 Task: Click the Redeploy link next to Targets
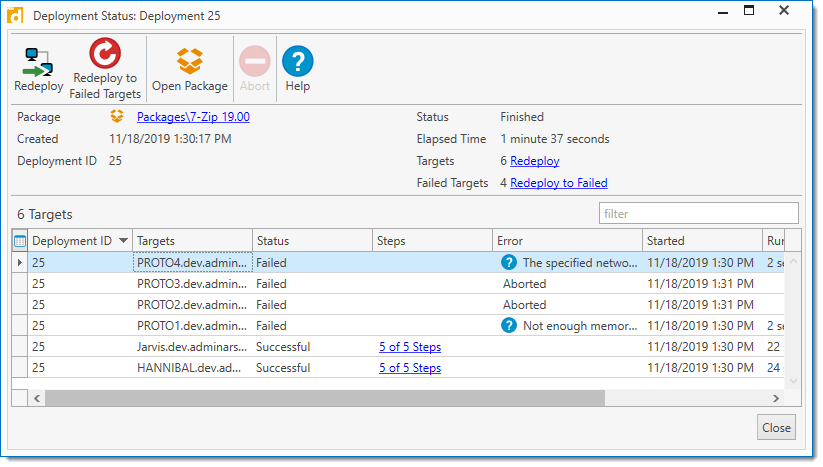click(x=534, y=161)
